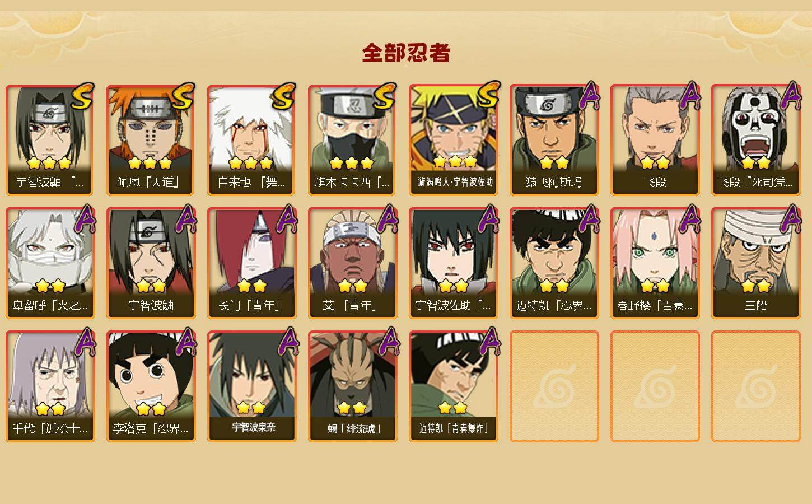The image size is (812, 504).
Task: Select the 飞段「死司凭血」 skull-face card
Action: click(755, 140)
